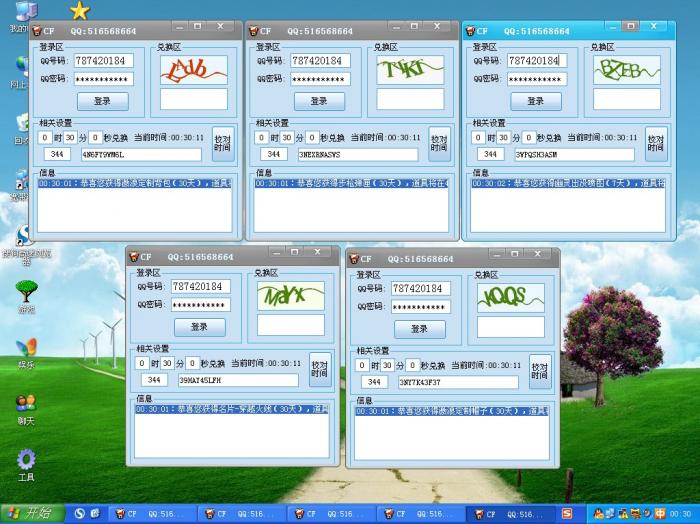Click 校对时间 button beside code 3NY7K43F37
Image resolution: width=700 pixels, height=524 pixels.
tap(540, 372)
